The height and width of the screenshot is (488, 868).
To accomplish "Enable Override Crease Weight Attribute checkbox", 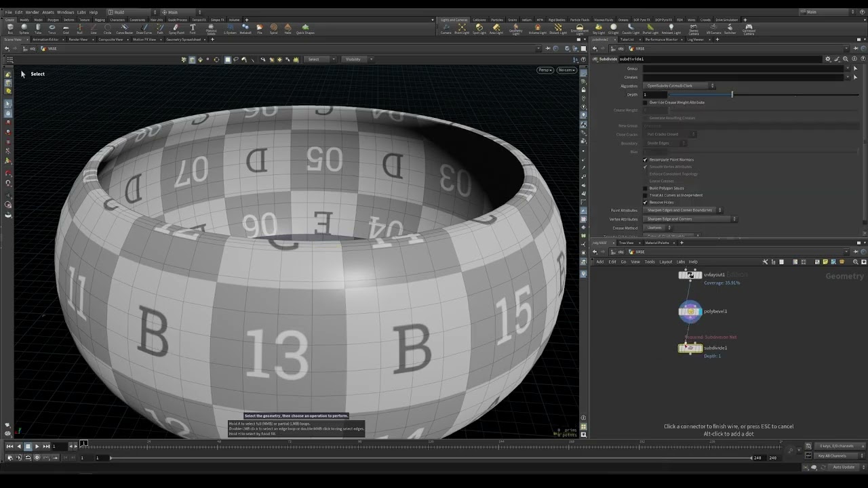I will (x=645, y=102).
